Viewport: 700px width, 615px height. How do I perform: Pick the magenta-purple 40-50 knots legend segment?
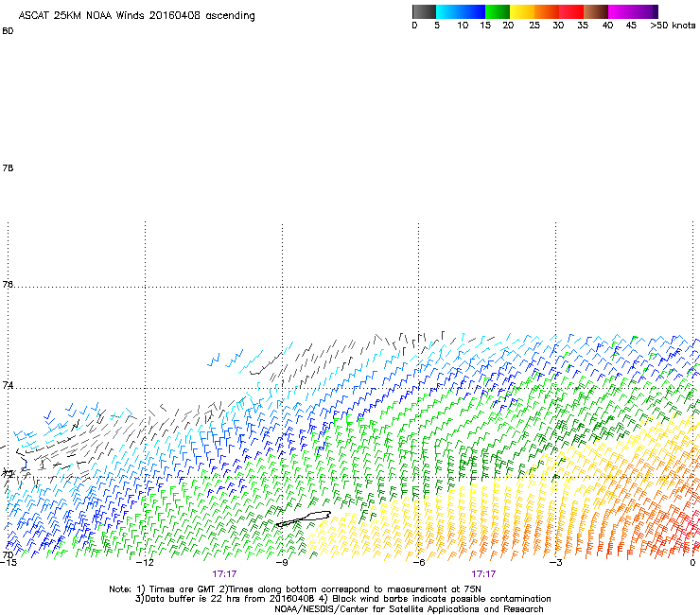[x=633, y=11]
